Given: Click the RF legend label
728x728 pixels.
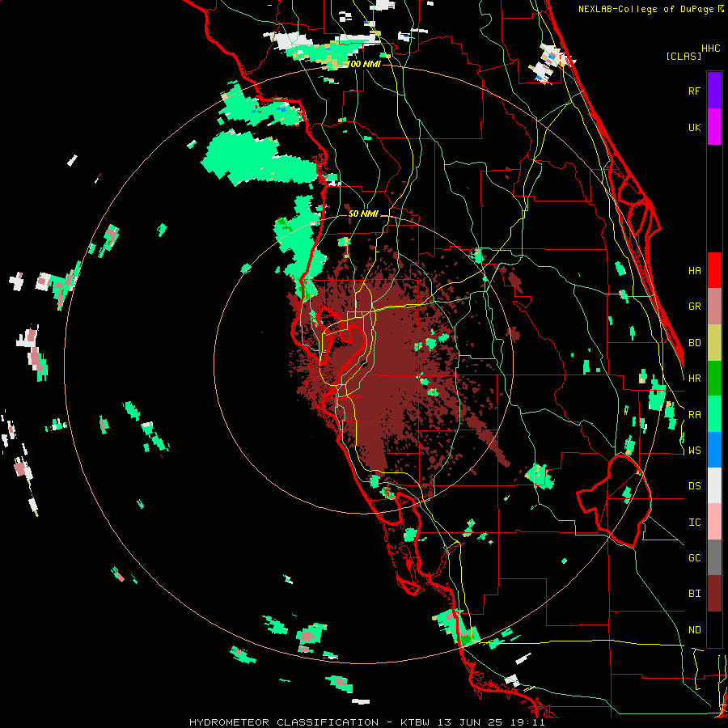Looking at the screenshot, I should [694, 91].
